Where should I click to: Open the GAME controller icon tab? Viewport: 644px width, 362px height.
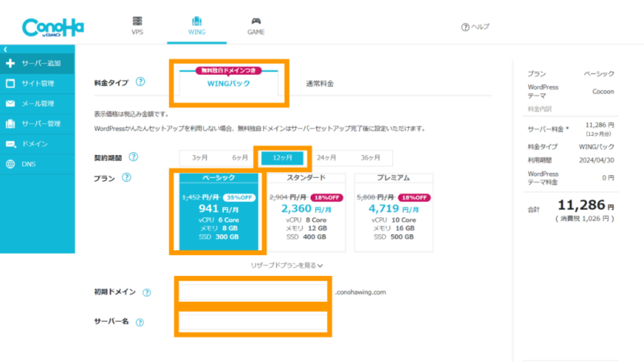tap(256, 21)
